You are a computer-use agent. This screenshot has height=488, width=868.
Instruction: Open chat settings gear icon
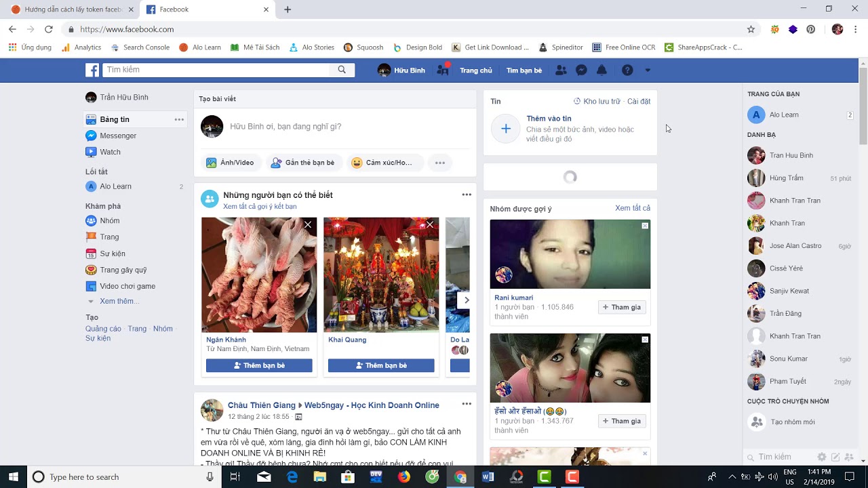coord(822,457)
